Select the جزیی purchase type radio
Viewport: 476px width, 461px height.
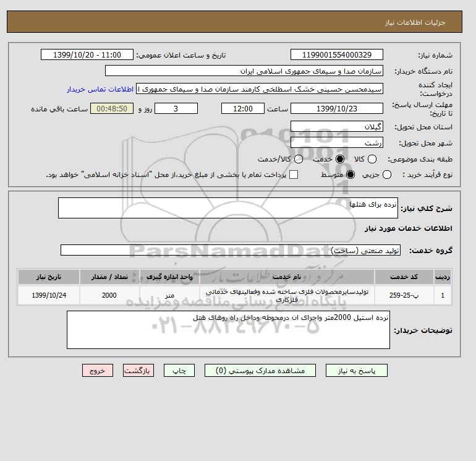point(387,174)
